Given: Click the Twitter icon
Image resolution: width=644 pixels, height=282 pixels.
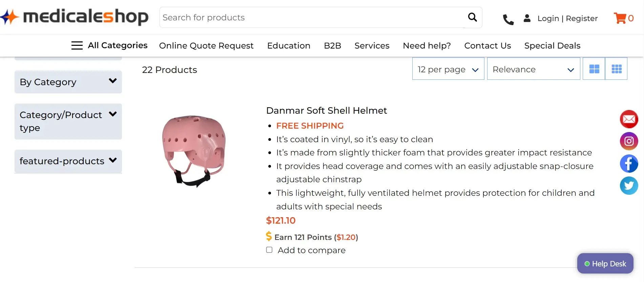Looking at the screenshot, I should pyautogui.click(x=629, y=186).
